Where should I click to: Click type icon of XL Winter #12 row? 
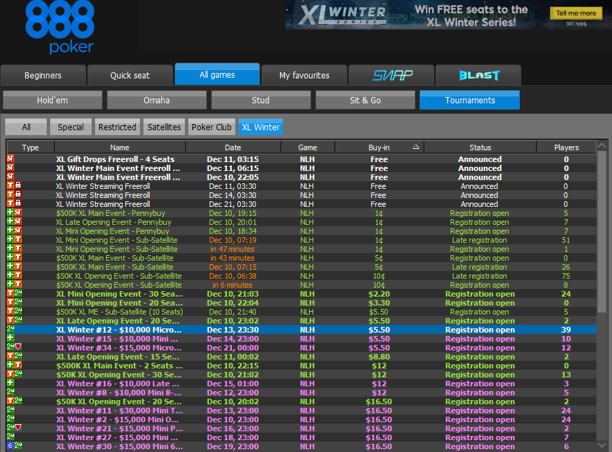coord(11,329)
